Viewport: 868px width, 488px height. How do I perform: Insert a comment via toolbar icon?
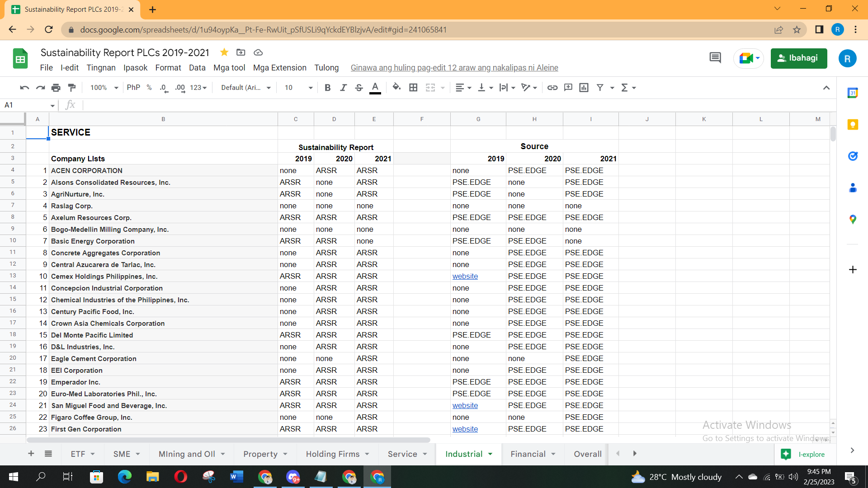(568, 88)
